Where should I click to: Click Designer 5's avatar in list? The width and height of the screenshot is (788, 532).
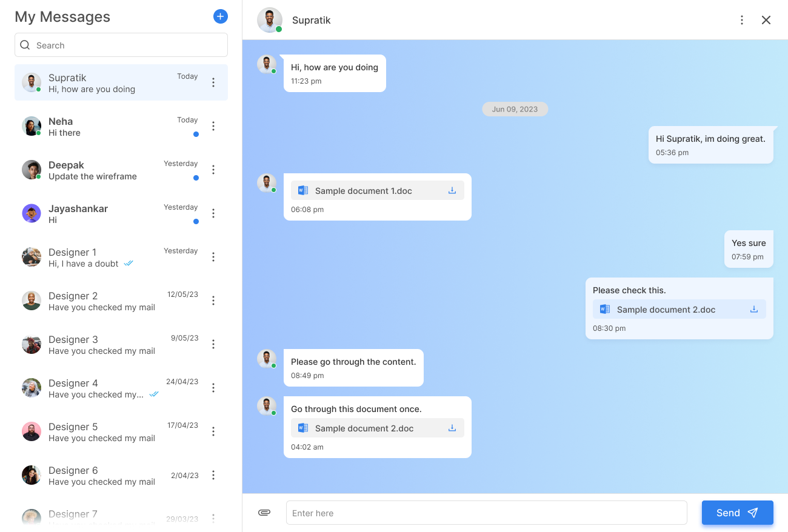(32, 431)
